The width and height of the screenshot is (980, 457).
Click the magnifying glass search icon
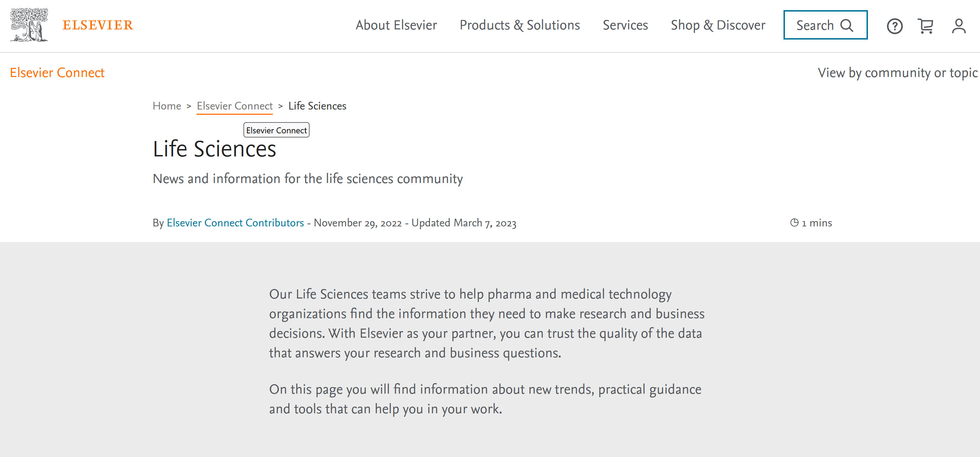tap(847, 26)
